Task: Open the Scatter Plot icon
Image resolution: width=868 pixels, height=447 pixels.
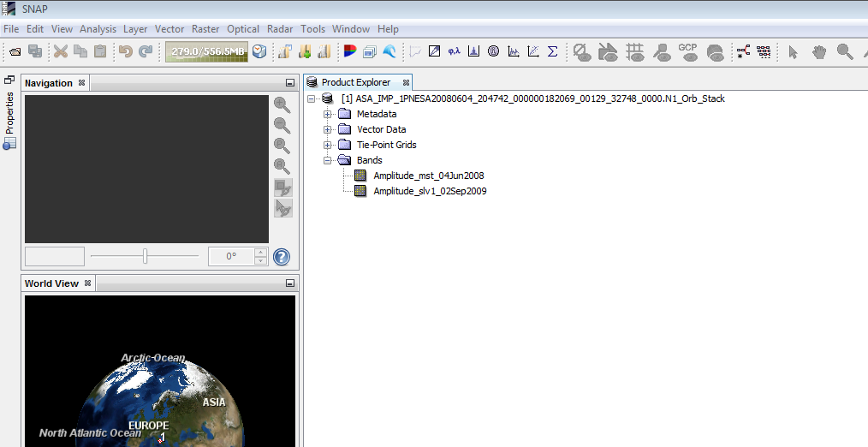Action: [x=533, y=51]
